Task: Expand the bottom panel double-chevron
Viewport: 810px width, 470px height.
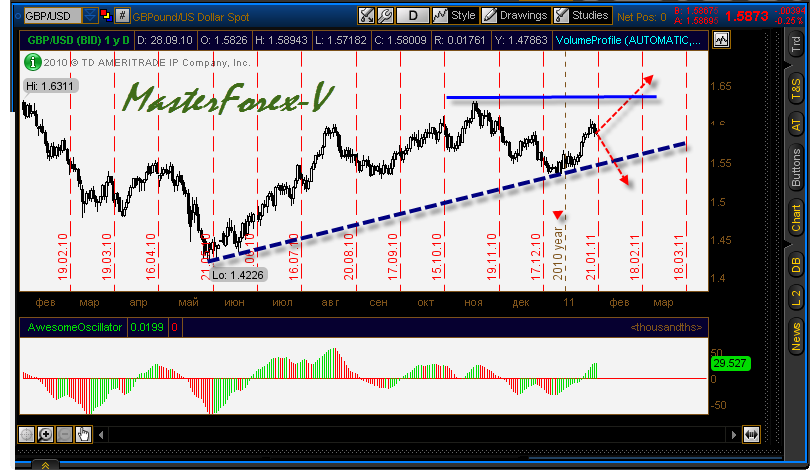Action: click(43, 464)
